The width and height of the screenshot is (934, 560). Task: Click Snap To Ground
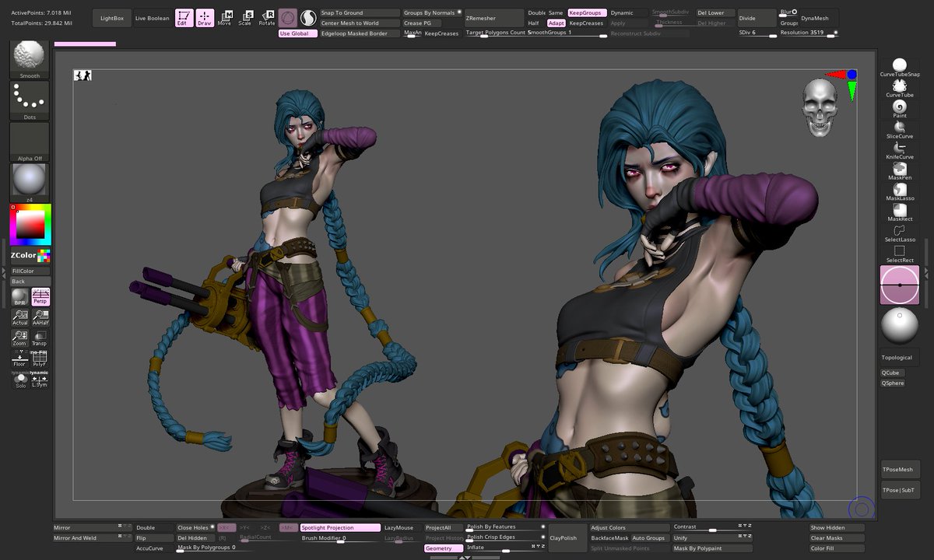coord(360,13)
